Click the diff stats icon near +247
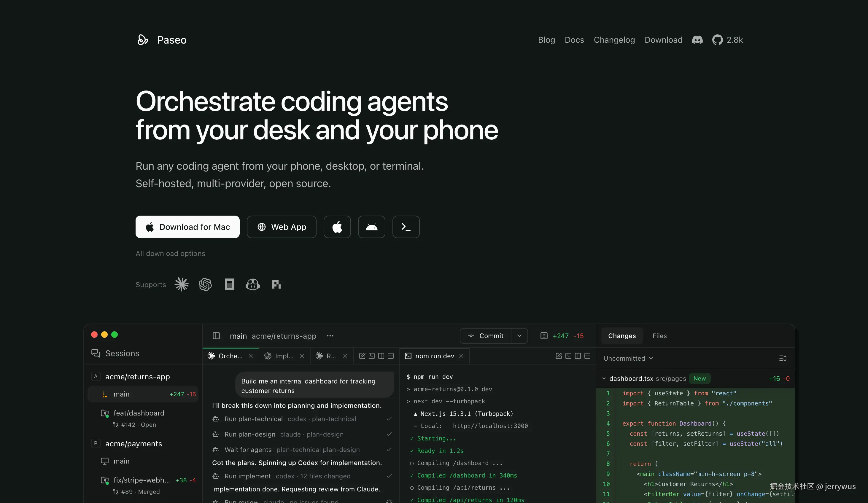This screenshot has width=868, height=503. coord(544,336)
